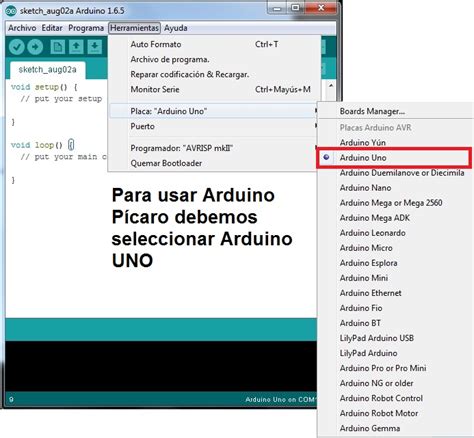Image resolution: width=474 pixels, height=438 pixels.
Task: Click the "void setup() {" code line
Action: (x=44, y=87)
